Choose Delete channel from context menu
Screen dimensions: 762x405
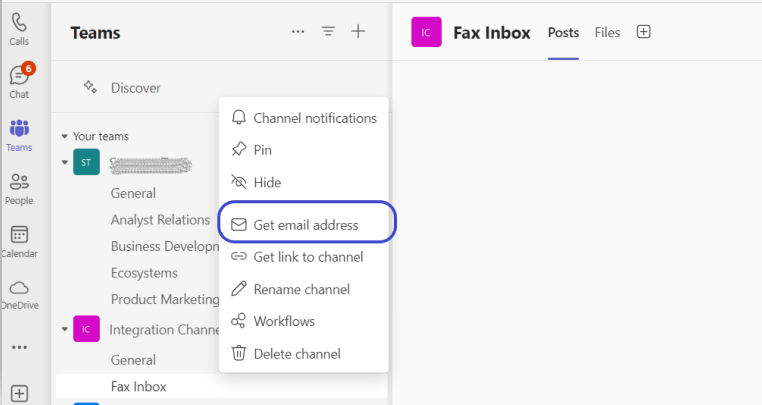[296, 353]
